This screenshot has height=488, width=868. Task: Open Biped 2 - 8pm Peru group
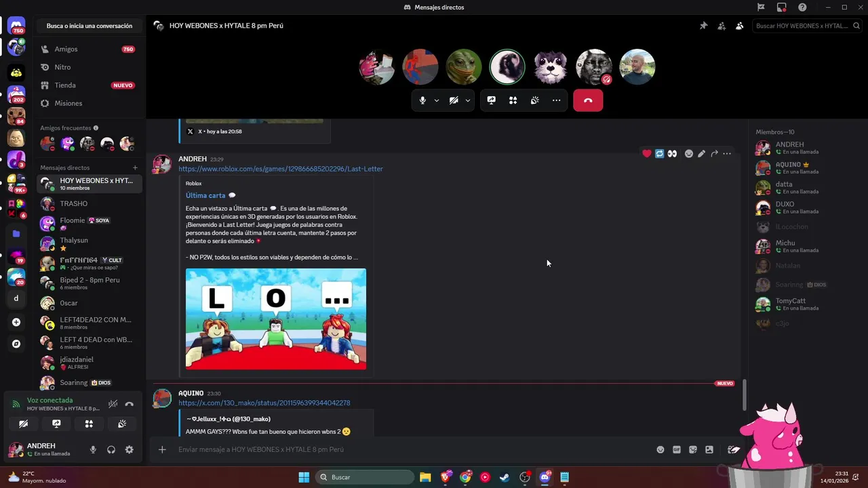90,283
